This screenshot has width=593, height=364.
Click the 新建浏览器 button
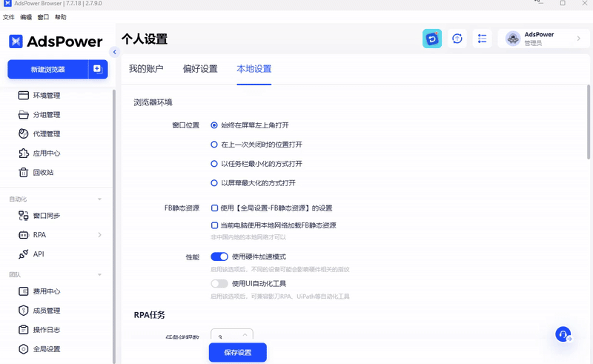pyautogui.click(x=47, y=69)
